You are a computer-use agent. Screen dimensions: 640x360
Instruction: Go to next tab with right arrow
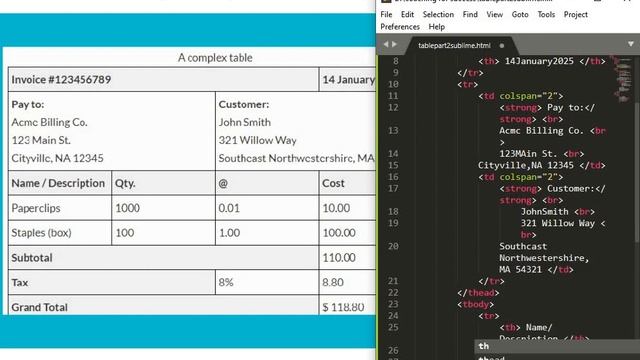[394, 44]
